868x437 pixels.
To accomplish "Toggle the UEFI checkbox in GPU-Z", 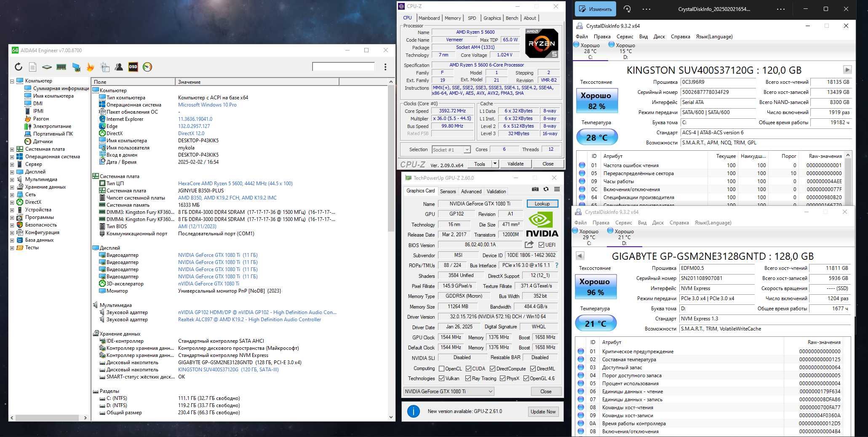I will coord(541,245).
